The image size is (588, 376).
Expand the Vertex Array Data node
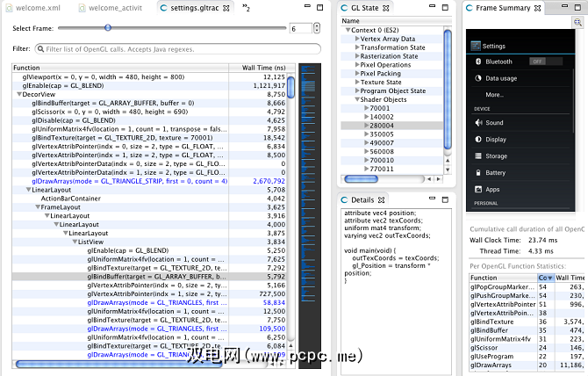pos(353,39)
